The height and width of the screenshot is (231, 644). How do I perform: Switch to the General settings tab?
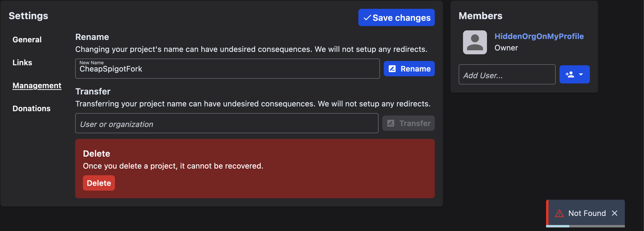tap(27, 39)
